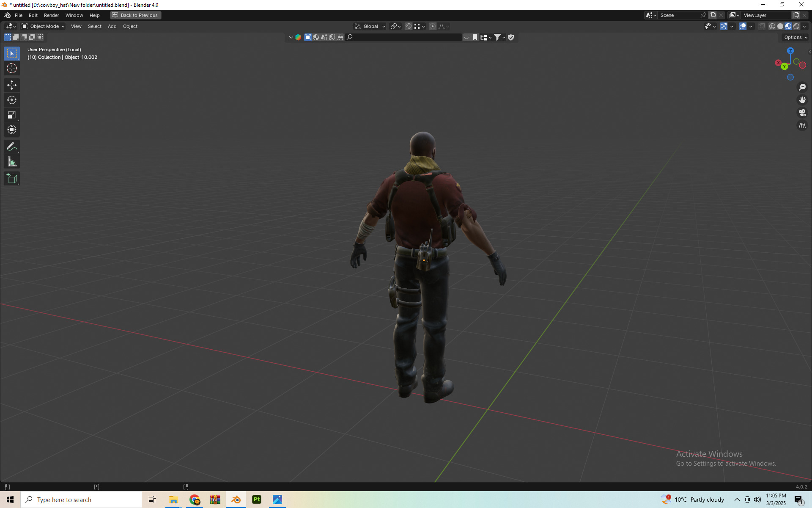Click the colorful asset library cube icon

298,37
